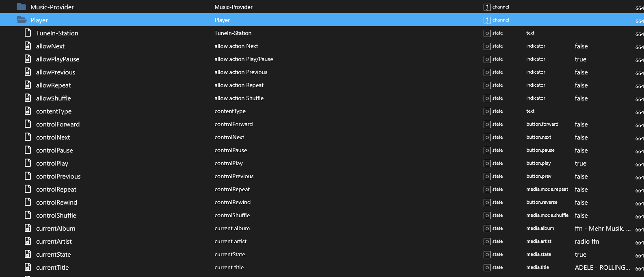The height and width of the screenshot is (277, 644).
Task: Click the state type icon in the currentAlbum row
Action: [x=487, y=229]
